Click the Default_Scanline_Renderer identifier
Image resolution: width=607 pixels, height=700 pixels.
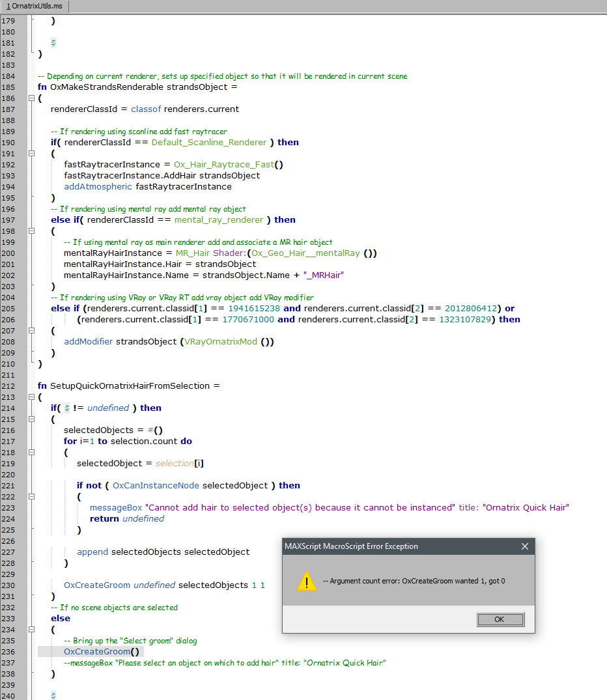coord(208,142)
